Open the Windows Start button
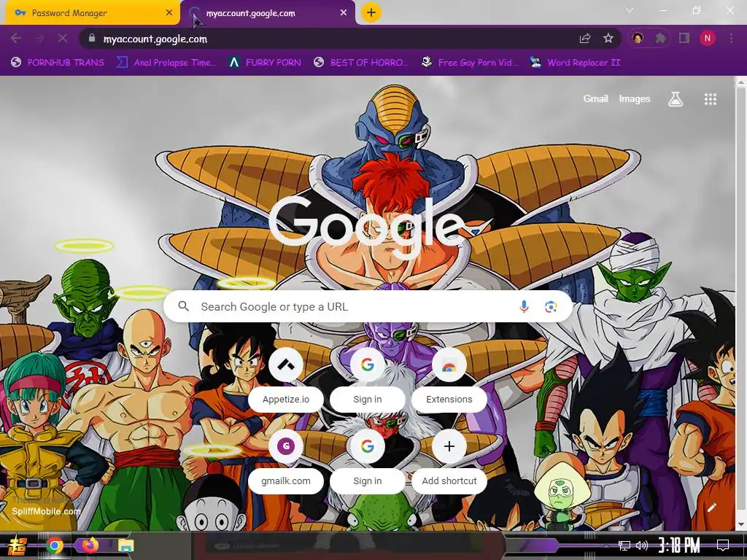747x560 pixels. 18,545
